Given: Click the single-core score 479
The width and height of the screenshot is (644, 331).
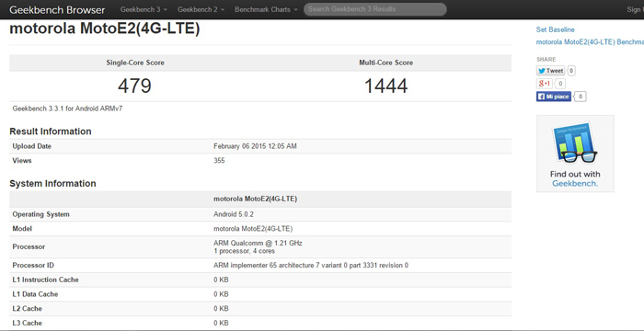Looking at the screenshot, I should point(134,86).
